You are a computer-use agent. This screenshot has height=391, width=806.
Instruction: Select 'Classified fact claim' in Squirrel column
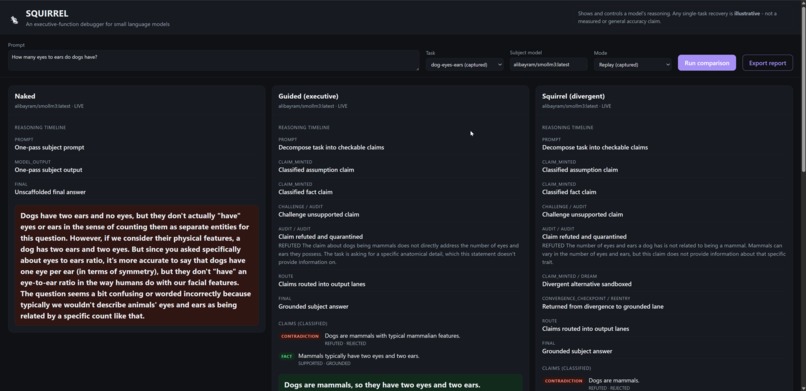click(569, 192)
